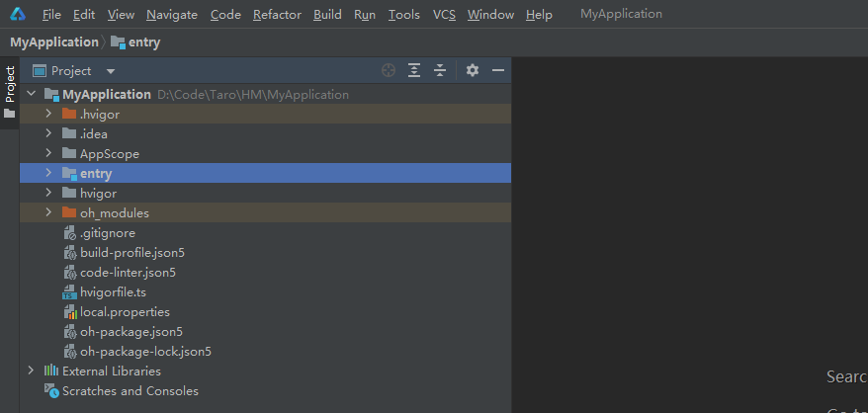Click the MyApplication root module icon
The width and height of the screenshot is (868, 413).
(51, 95)
